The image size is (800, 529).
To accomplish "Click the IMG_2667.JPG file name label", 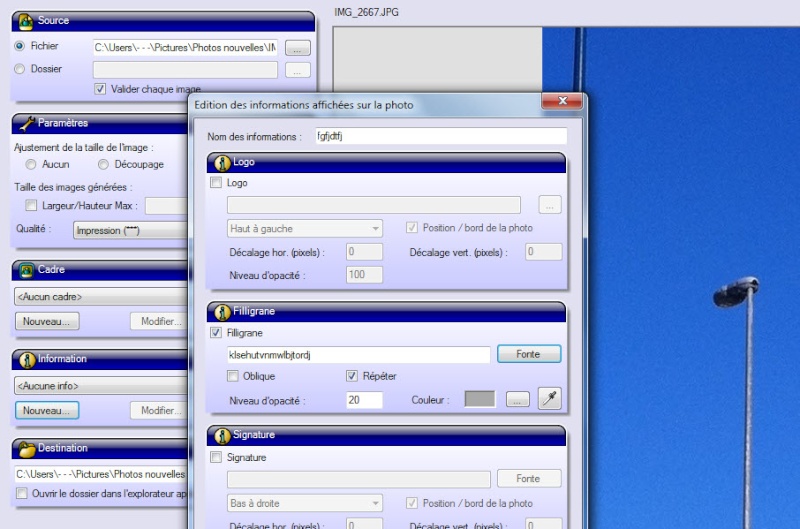I will pos(366,12).
